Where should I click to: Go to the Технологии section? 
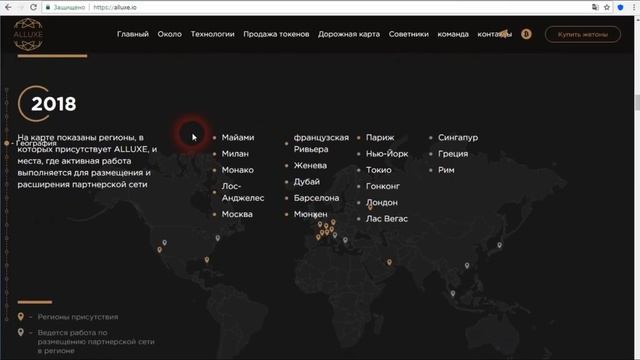(212, 34)
